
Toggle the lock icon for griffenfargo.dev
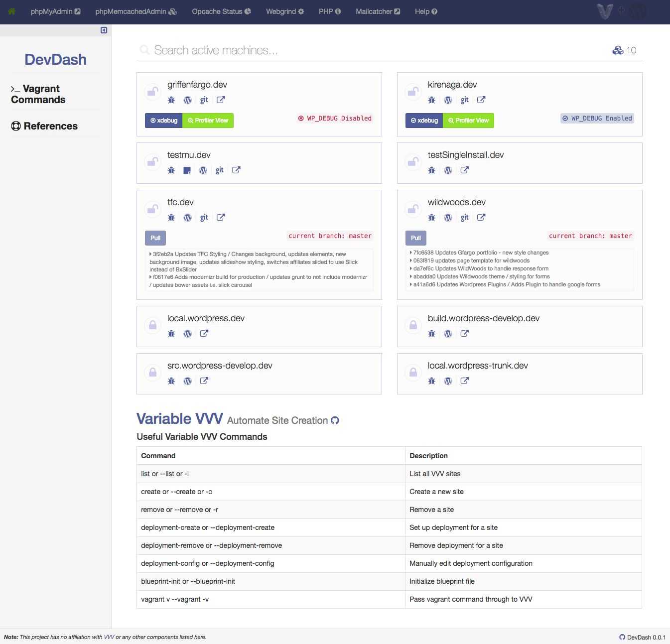[152, 91]
